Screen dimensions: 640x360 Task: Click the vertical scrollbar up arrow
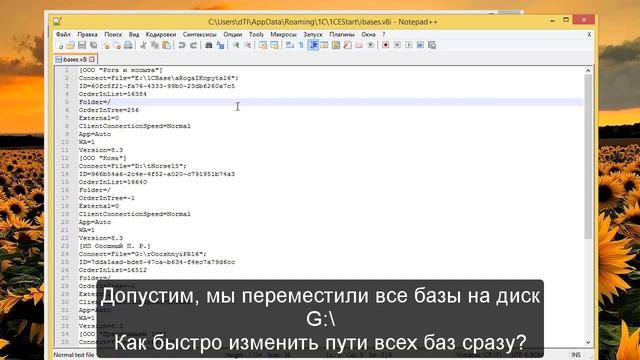(588, 70)
